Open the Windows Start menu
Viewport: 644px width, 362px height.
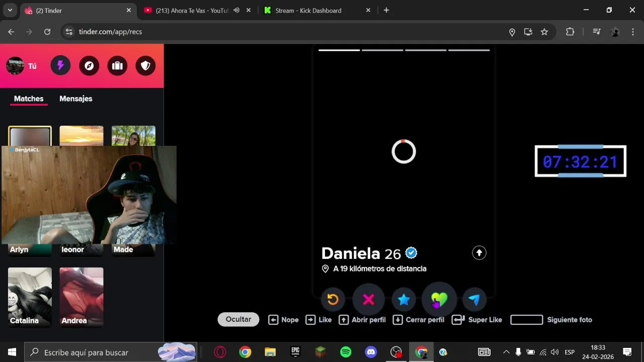tap(12, 352)
